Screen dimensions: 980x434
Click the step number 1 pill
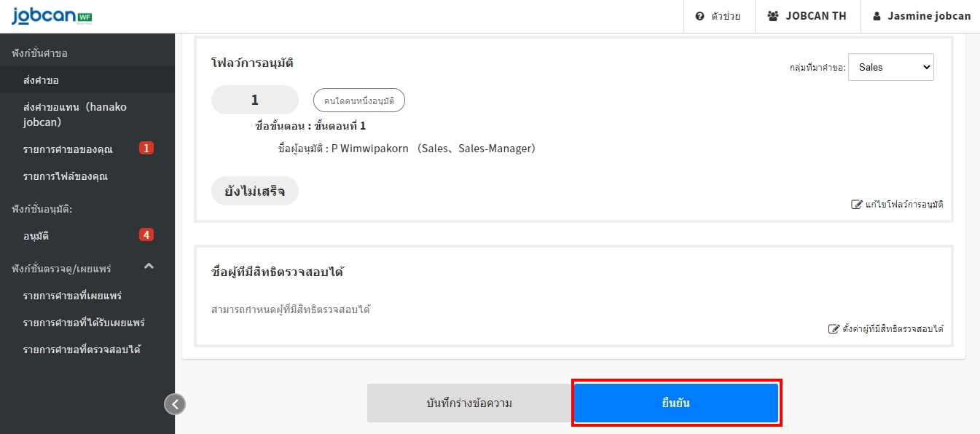point(254,100)
